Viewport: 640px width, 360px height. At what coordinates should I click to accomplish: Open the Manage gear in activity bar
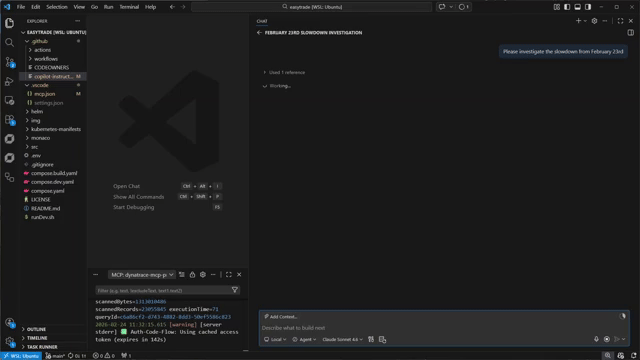click(9, 342)
